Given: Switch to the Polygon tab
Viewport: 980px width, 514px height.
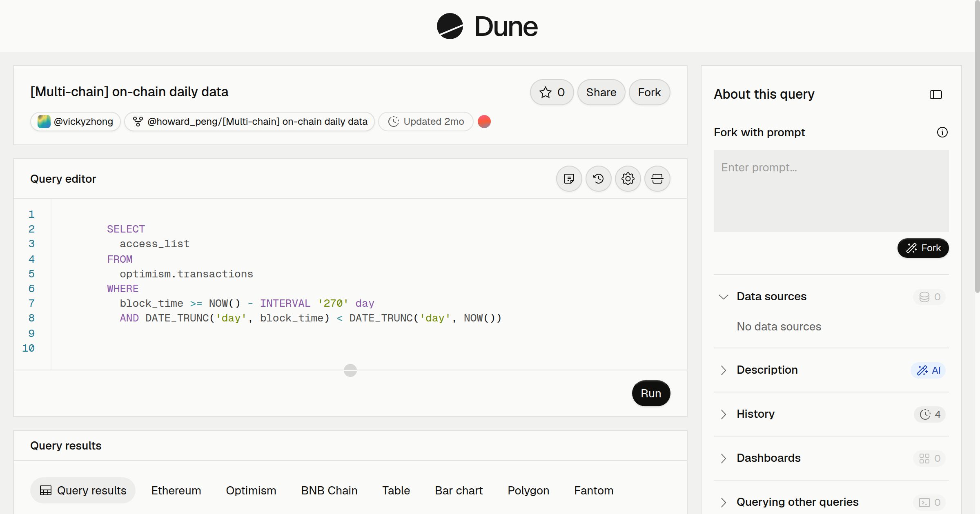Looking at the screenshot, I should pos(528,490).
